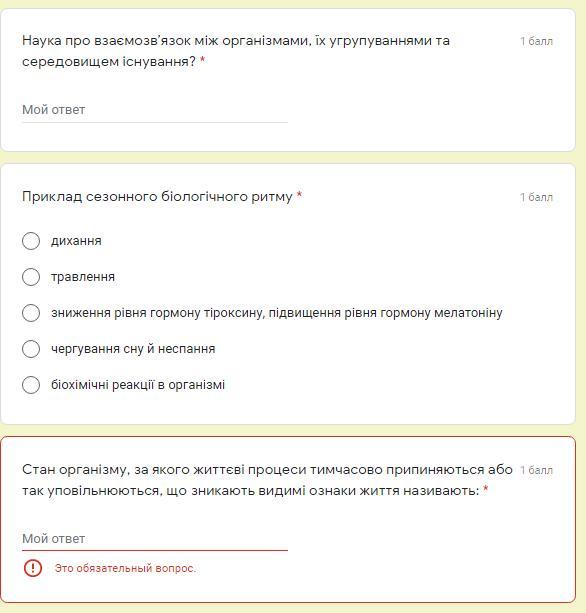The height and width of the screenshot is (613, 586).
Task: Click the "1 балл" label of the seasonal rhythm question
Action: tap(536, 197)
